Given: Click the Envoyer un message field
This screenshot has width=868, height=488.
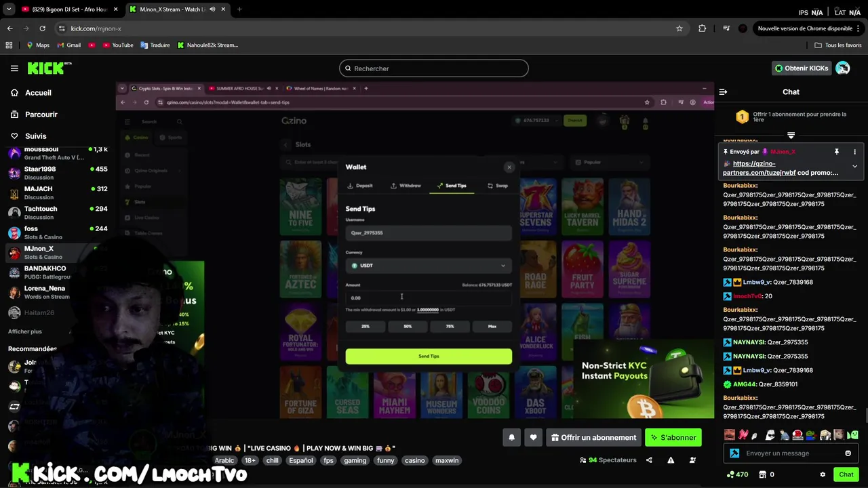Looking at the screenshot, I should (x=790, y=453).
